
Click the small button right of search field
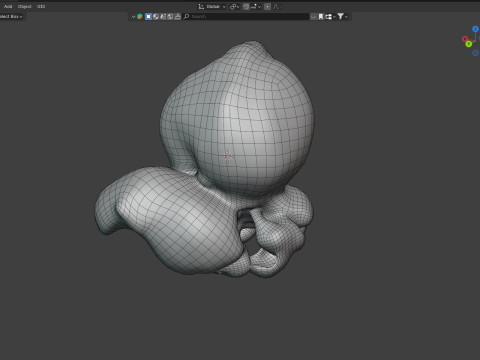click(x=313, y=16)
